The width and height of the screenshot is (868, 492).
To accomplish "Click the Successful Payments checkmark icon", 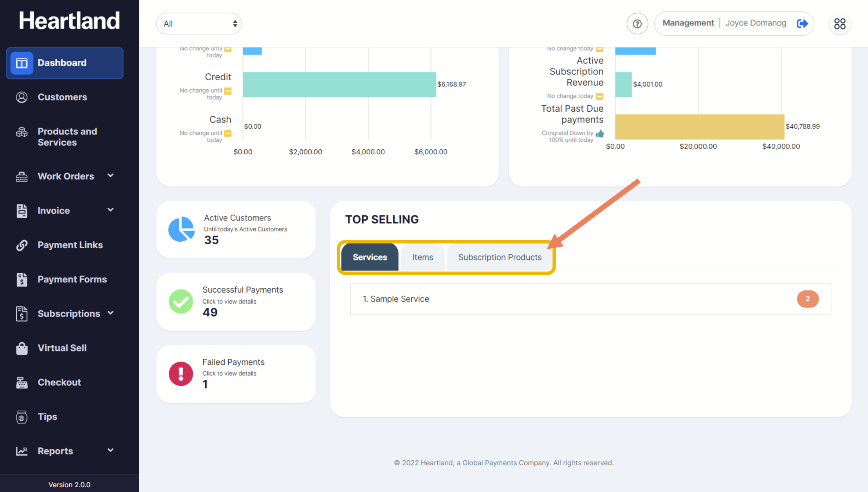I will coord(180,301).
